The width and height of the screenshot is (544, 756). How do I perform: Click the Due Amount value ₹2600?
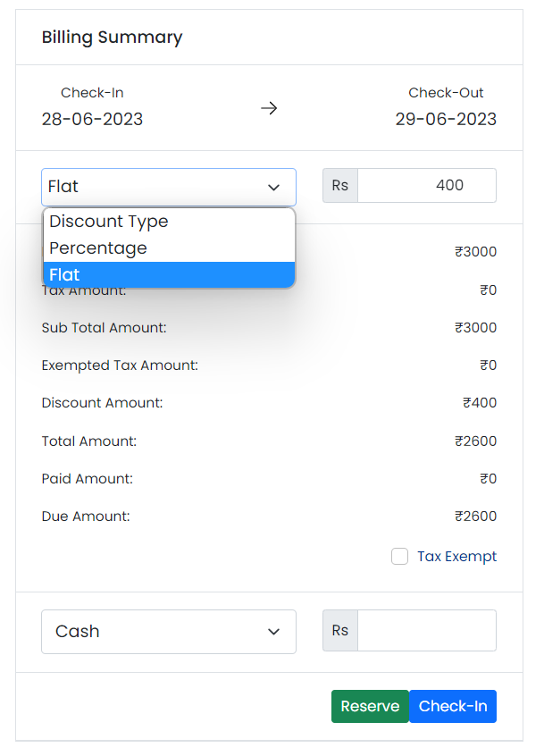[x=475, y=517]
